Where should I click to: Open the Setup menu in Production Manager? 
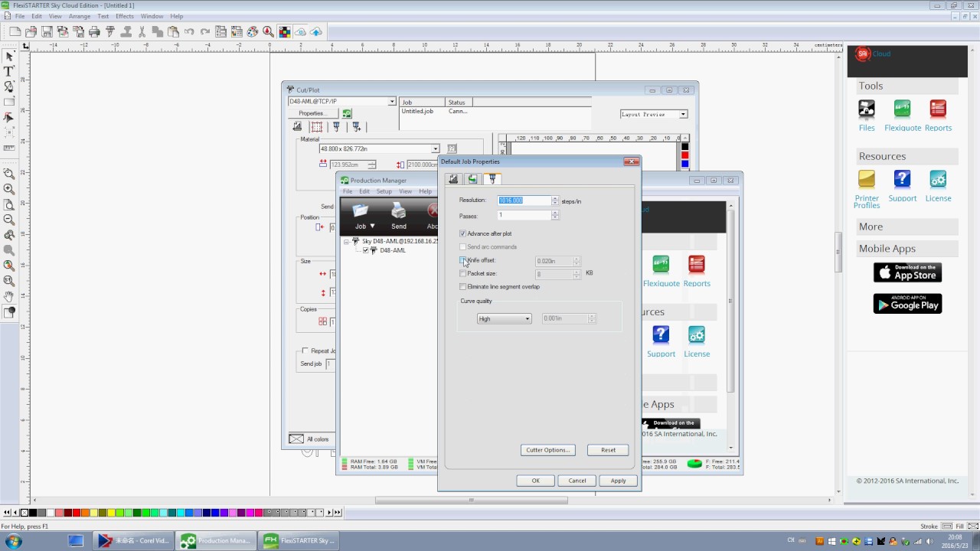pos(384,191)
